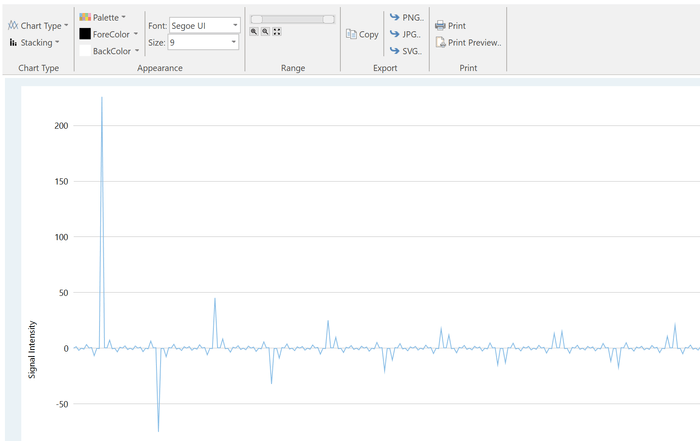Expand the Font combo box
The width and height of the screenshot is (700, 441).
click(x=233, y=25)
